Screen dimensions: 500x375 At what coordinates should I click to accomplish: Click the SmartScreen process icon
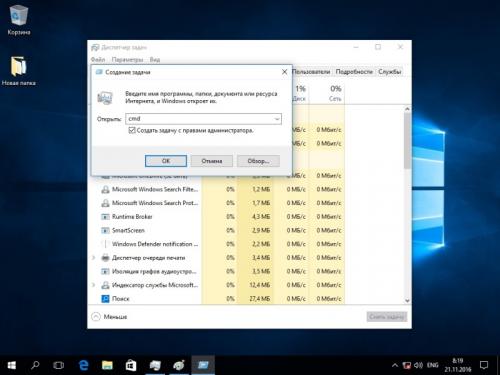point(105,231)
